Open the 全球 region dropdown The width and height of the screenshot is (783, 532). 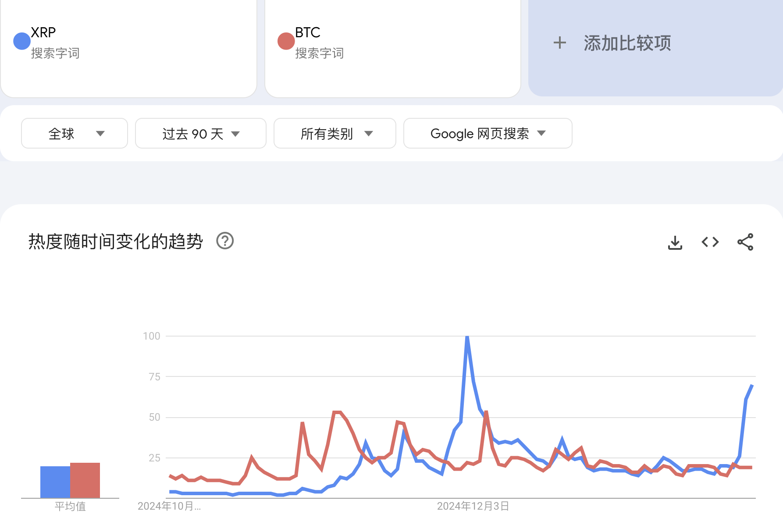tap(74, 134)
